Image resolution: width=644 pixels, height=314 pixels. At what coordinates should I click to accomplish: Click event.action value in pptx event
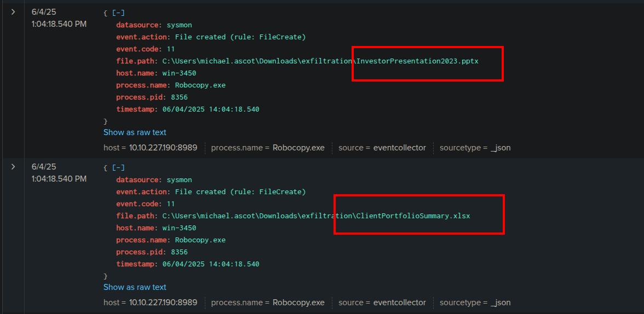(240, 37)
